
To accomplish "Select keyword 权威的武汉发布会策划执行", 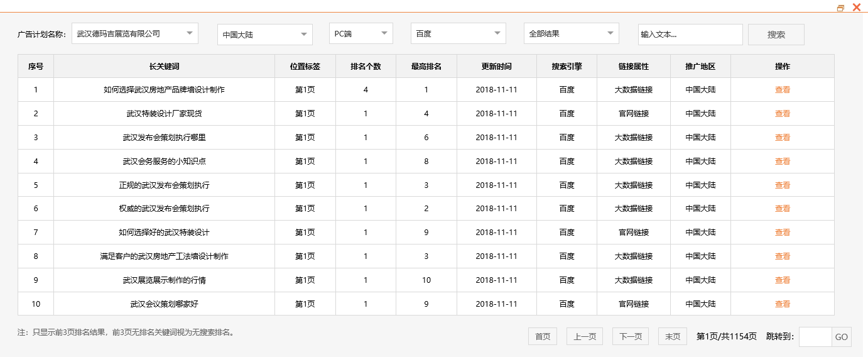I will pos(164,209).
